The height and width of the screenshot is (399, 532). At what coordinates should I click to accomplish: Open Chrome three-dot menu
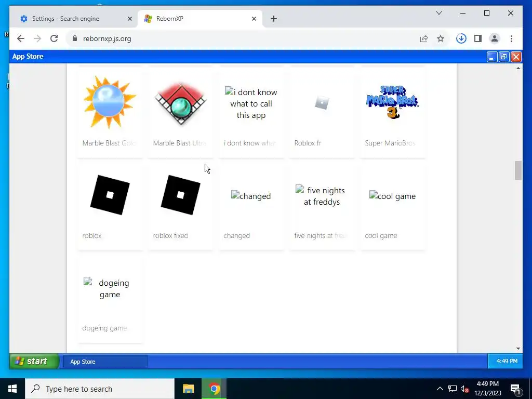click(x=511, y=38)
